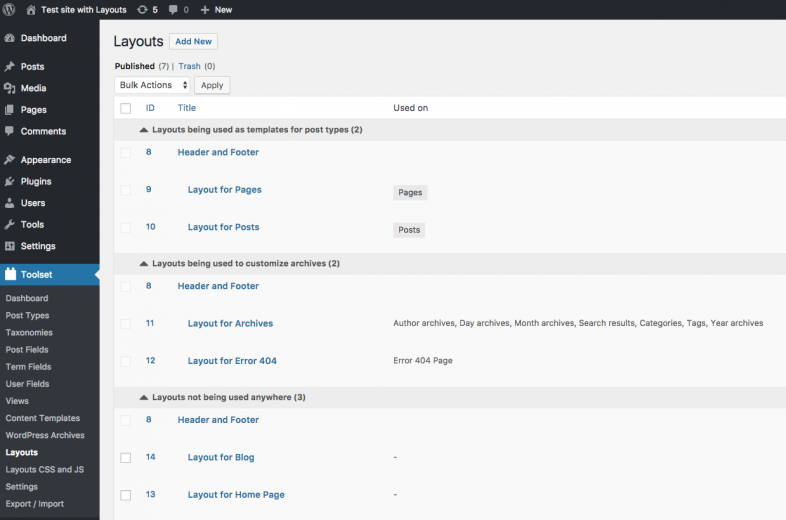Sort layouts by the Title column

186,108
